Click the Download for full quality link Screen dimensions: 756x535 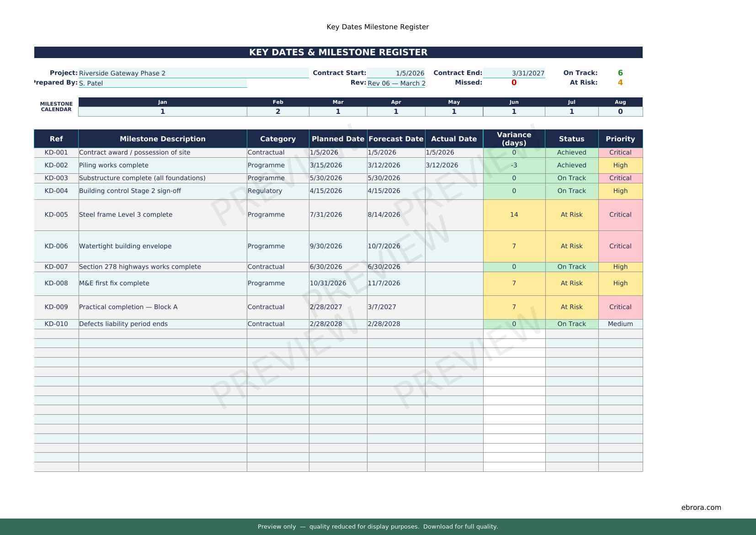point(460,527)
